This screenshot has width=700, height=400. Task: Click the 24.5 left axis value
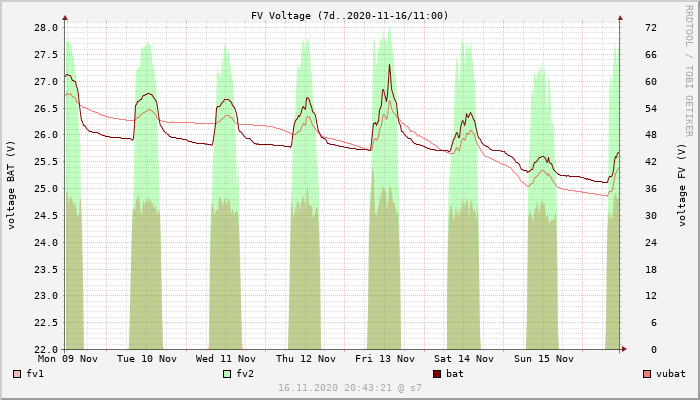tap(46, 216)
